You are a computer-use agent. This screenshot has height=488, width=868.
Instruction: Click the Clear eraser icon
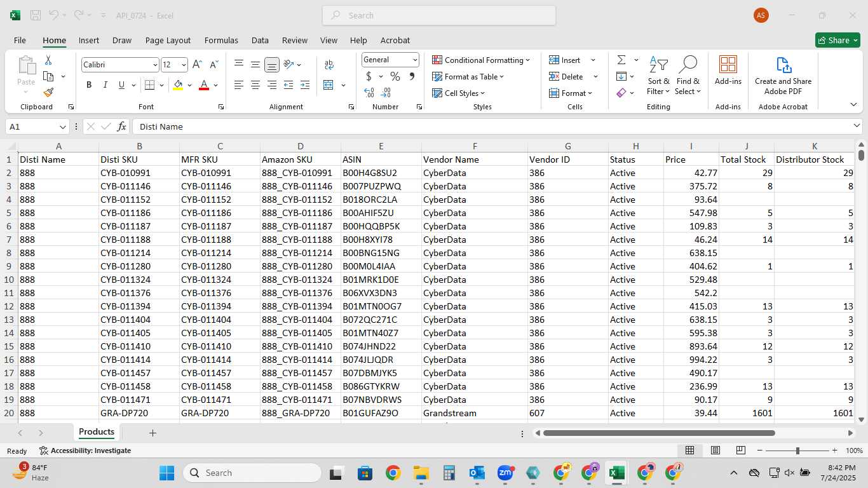click(x=621, y=93)
